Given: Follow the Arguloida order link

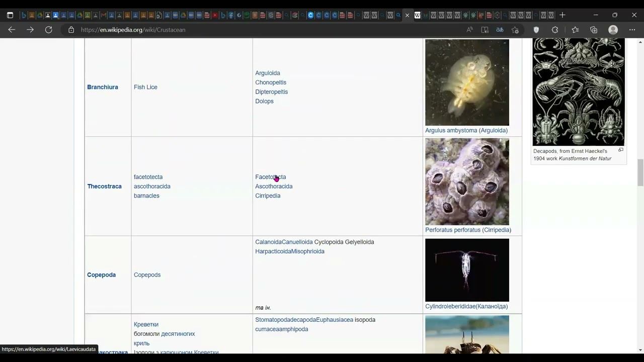Looking at the screenshot, I should click(x=268, y=73).
